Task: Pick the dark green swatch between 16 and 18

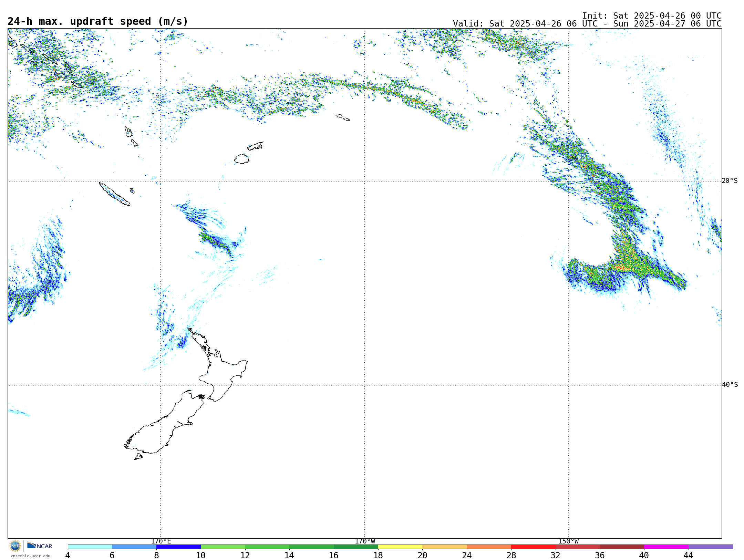Action: coord(356,547)
